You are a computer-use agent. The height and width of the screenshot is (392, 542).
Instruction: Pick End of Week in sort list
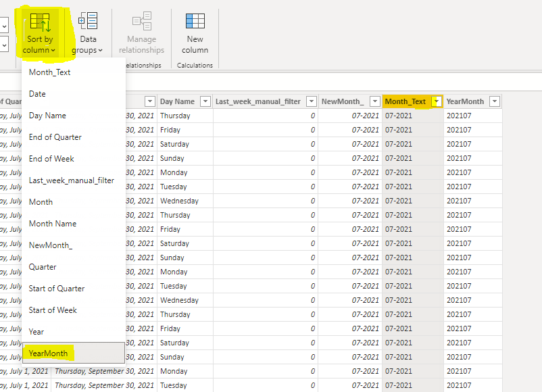pyautogui.click(x=73, y=159)
